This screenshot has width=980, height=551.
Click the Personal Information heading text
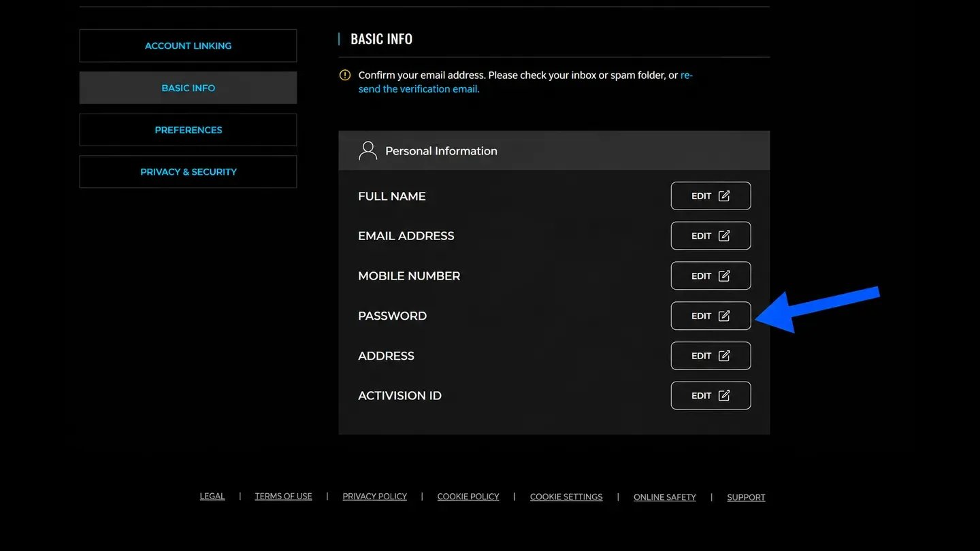(441, 151)
